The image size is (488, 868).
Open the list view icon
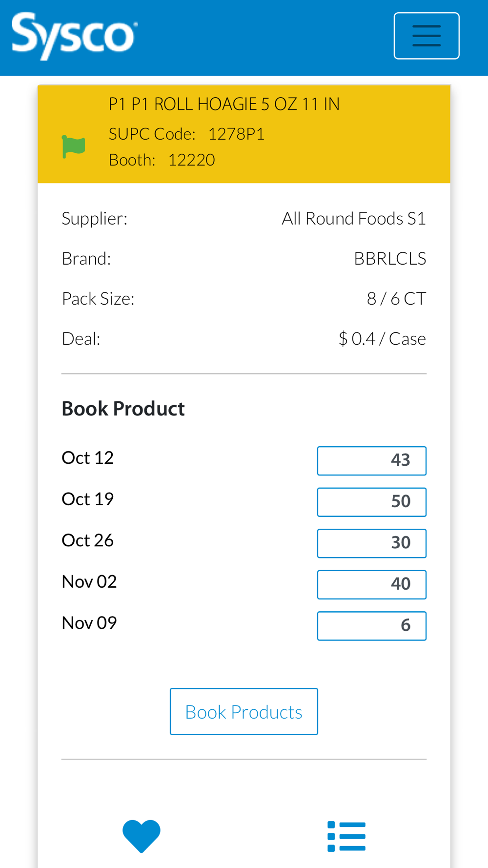coord(346,836)
